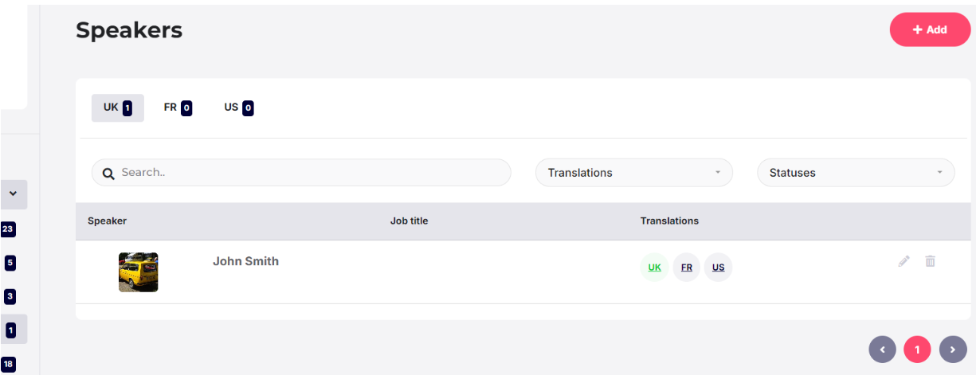Open John Smith's yellow car thumbnail
This screenshot has height=379, width=980.
[139, 272]
